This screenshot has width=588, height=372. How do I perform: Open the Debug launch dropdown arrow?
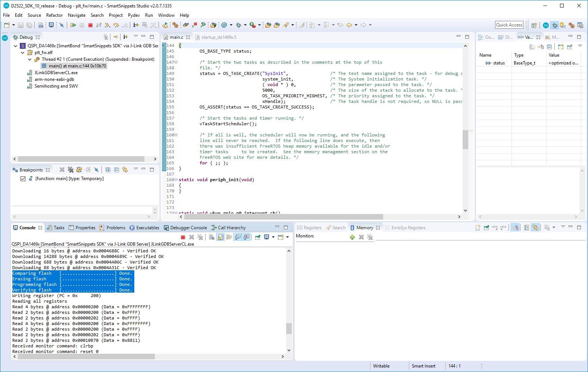245,25
